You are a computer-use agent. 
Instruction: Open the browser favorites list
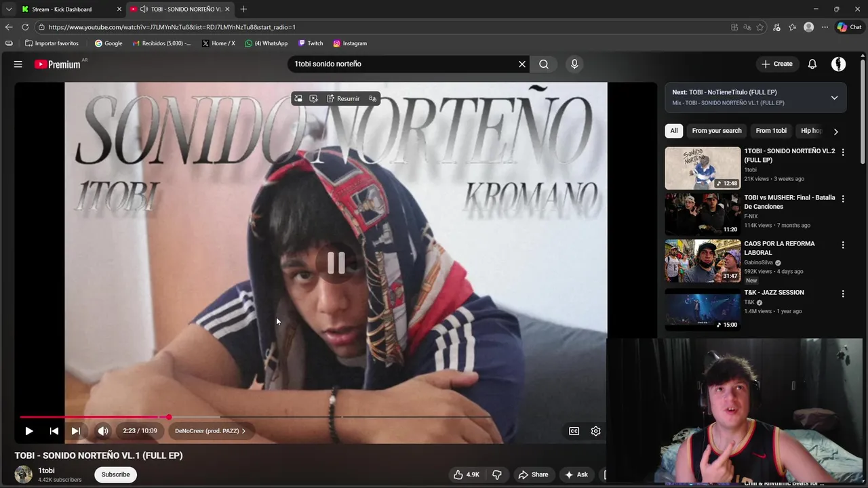point(793,27)
